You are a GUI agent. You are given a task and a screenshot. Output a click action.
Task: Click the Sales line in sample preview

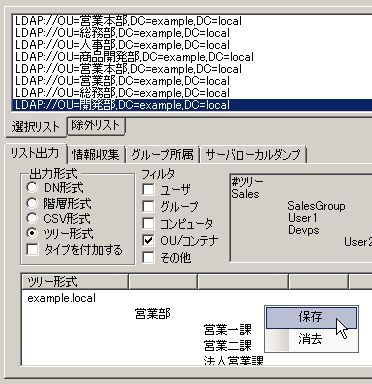245,194
